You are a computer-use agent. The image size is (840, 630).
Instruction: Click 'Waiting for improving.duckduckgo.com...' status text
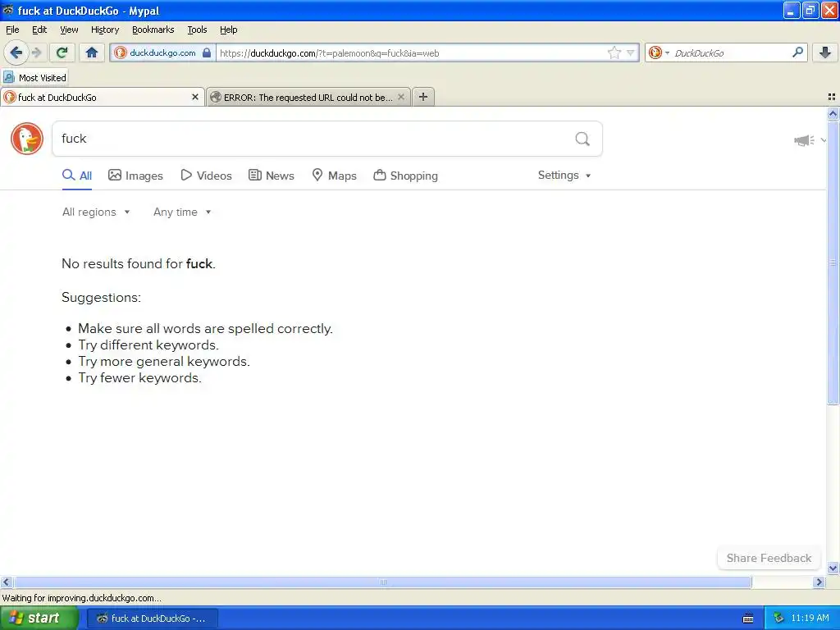pyautogui.click(x=82, y=598)
